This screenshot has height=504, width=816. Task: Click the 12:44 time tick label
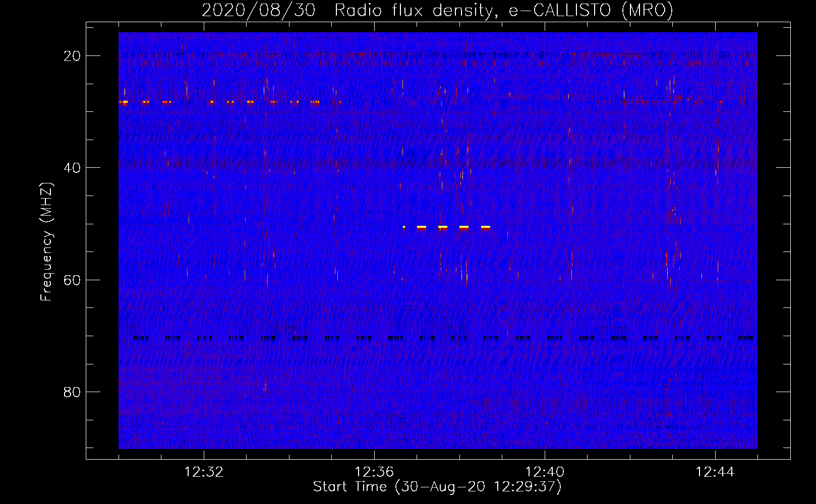715,472
